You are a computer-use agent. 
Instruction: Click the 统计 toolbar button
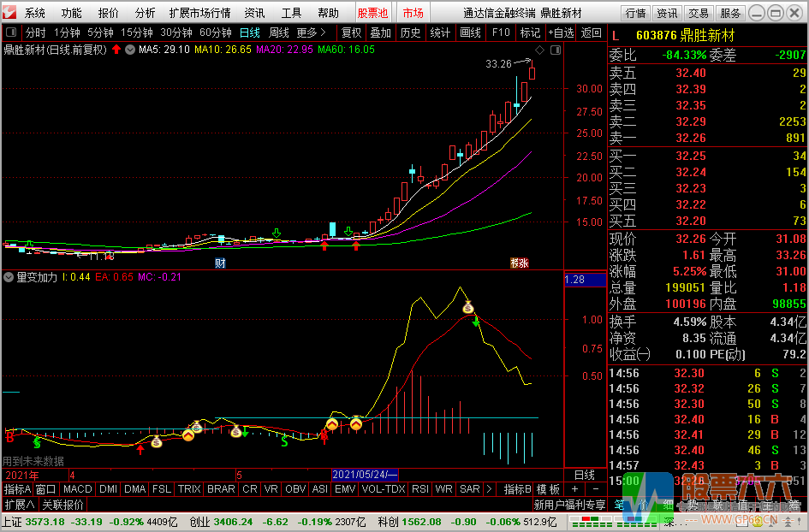[x=440, y=33]
